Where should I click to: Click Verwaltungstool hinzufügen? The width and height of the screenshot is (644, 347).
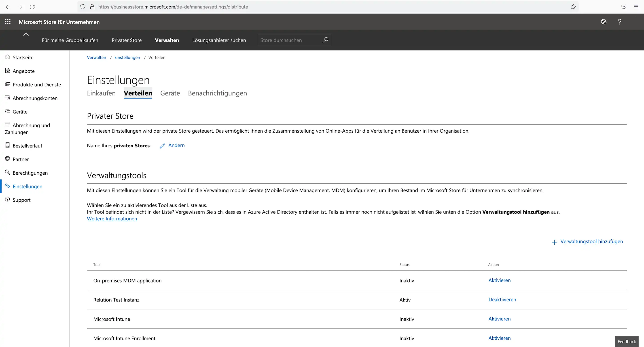(591, 241)
